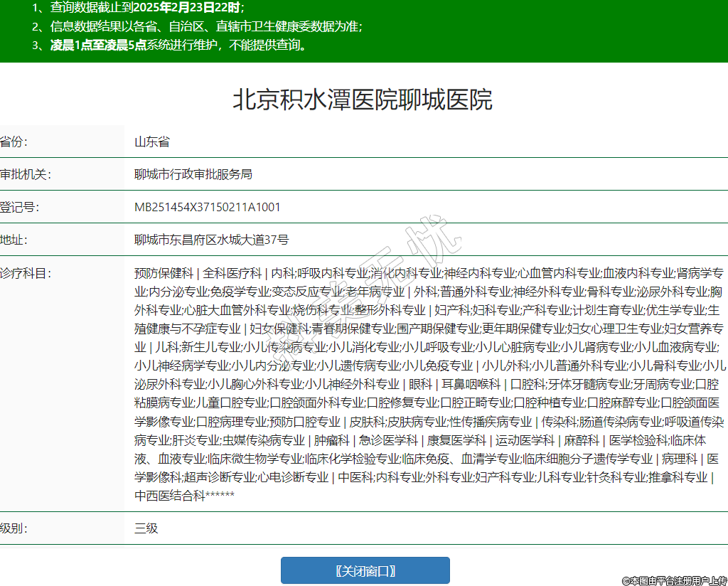Click 预防保健科 in the department list
This screenshot has height=586, width=728.
click(x=164, y=273)
